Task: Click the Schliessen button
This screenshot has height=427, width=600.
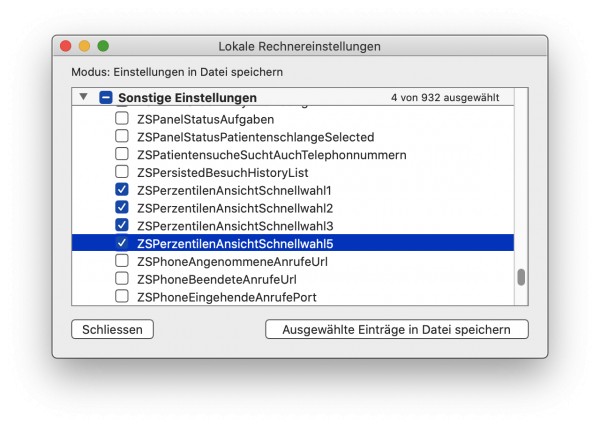Action: tap(112, 329)
